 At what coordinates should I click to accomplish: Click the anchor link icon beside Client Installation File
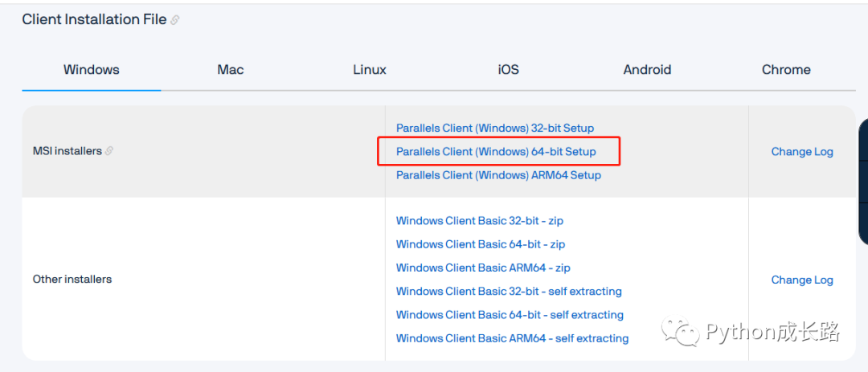pos(175,20)
